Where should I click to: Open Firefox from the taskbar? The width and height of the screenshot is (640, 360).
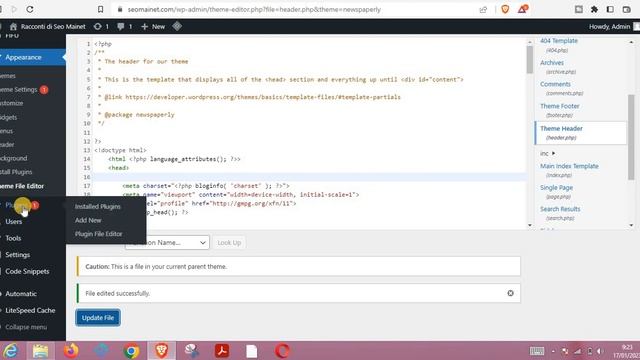[71, 351]
